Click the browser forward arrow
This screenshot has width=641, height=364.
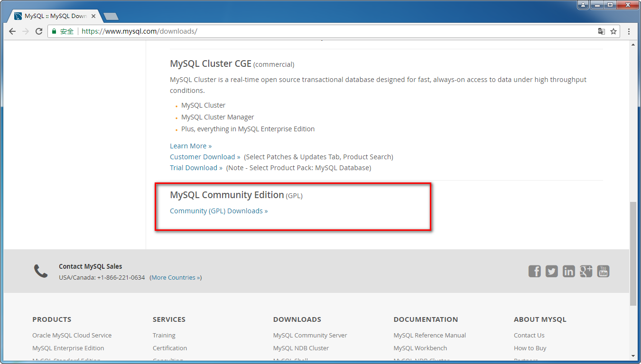[x=26, y=31]
